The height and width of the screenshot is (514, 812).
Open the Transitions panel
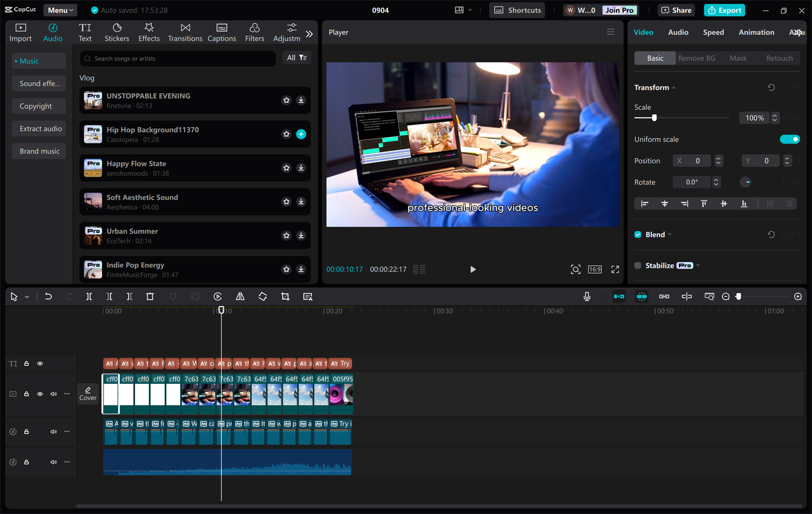(185, 32)
